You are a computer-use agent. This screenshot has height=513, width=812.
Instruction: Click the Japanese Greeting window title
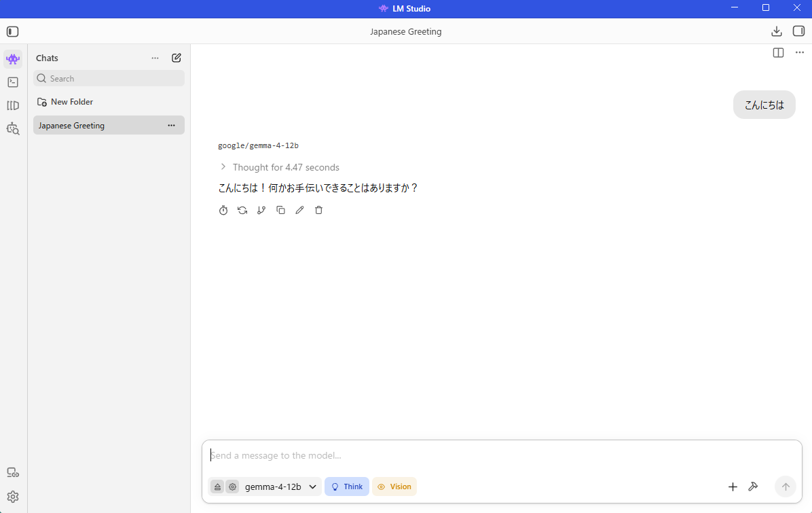(406, 32)
